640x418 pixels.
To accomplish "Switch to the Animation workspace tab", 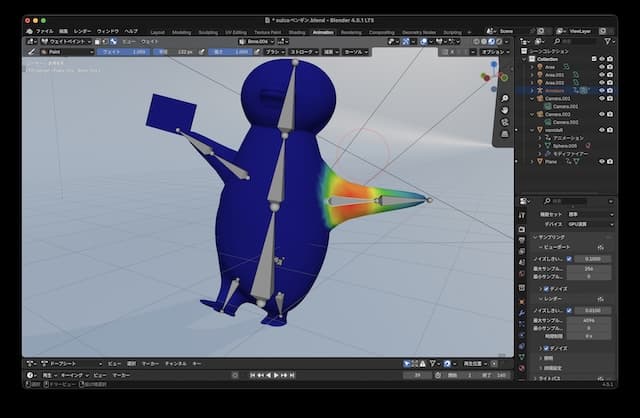I will coord(323,31).
